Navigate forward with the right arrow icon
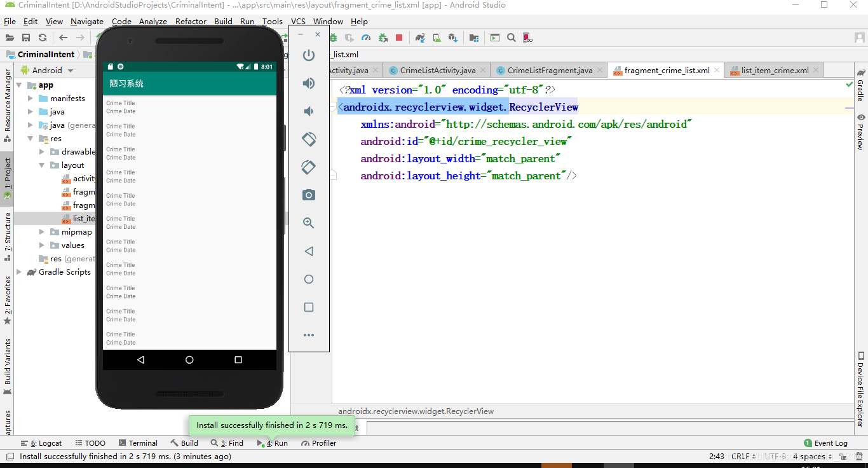Image resolution: width=868 pixels, height=468 pixels. click(80, 38)
